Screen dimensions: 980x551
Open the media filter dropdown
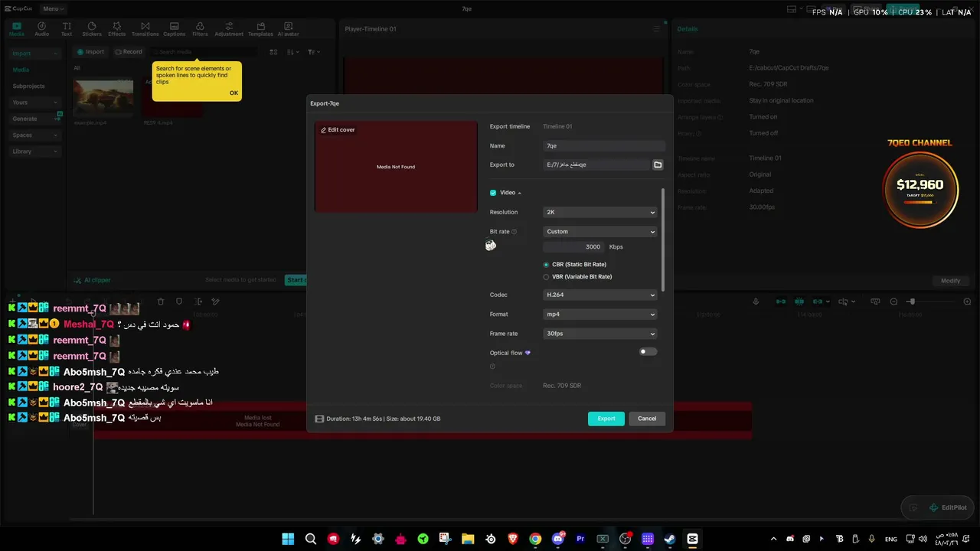[x=314, y=52]
